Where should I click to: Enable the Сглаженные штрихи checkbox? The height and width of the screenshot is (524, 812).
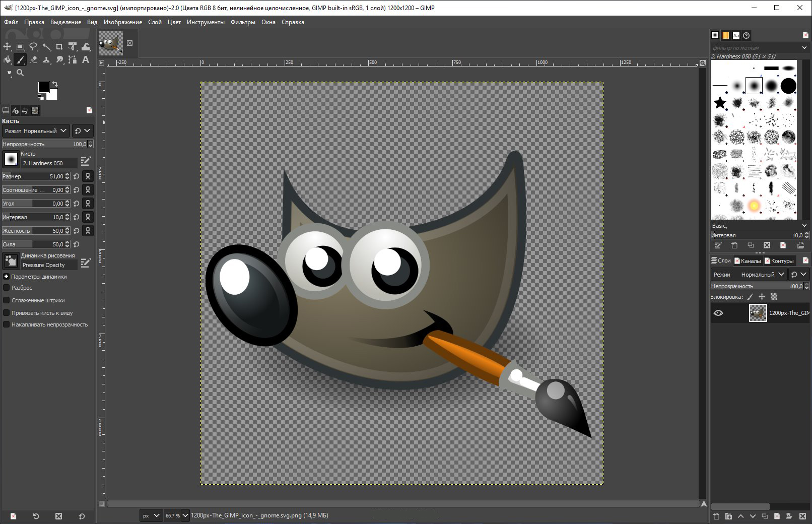pos(7,300)
